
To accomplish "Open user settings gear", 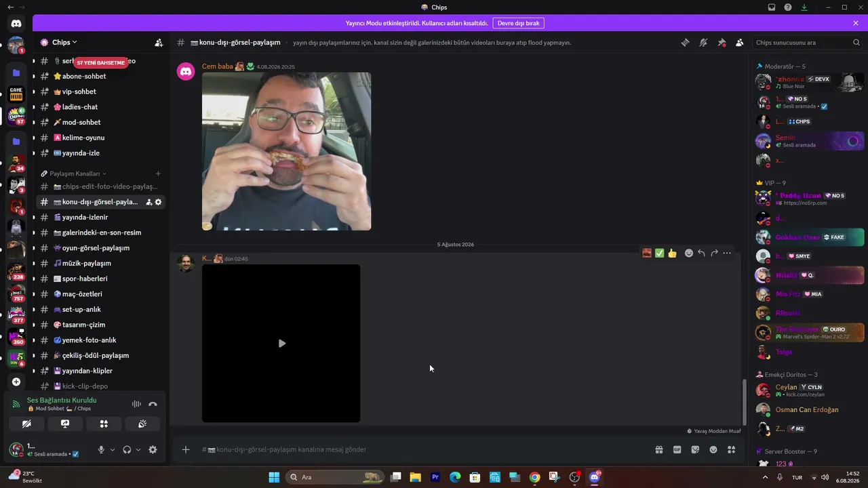I will tap(153, 449).
